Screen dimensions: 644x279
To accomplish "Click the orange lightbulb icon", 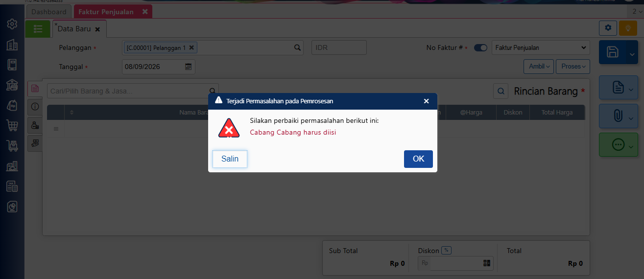I will (628, 28).
